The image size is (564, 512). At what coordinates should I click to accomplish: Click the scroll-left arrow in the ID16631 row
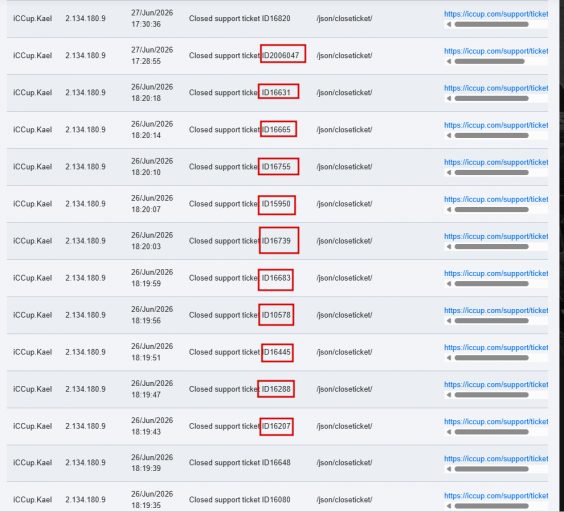coord(449,99)
